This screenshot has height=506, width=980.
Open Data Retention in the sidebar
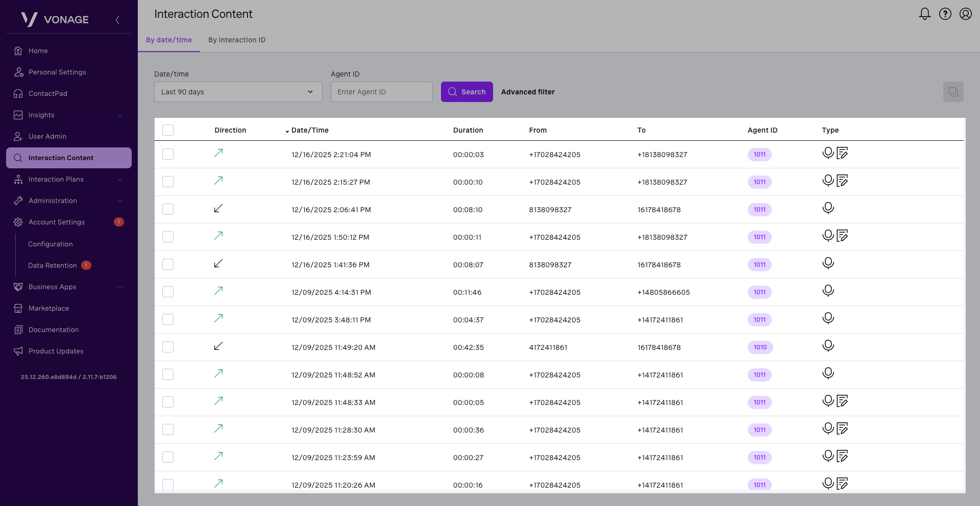click(53, 265)
